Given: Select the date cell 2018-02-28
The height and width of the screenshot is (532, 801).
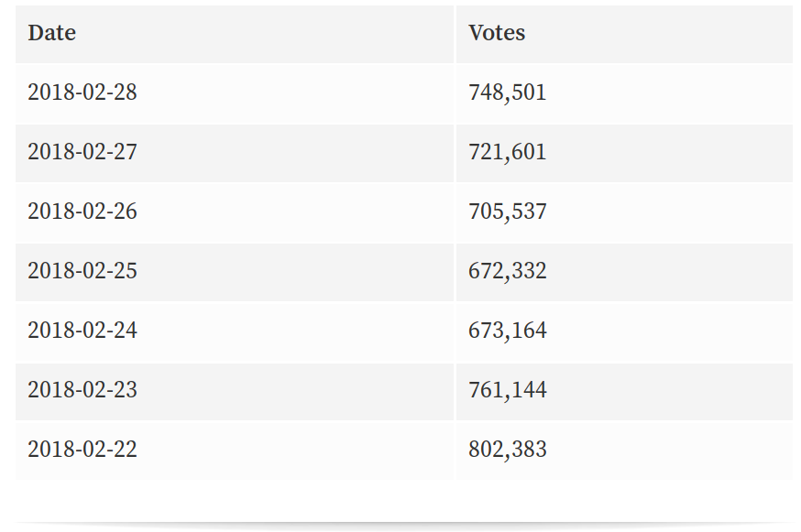Looking at the screenshot, I should [x=82, y=92].
